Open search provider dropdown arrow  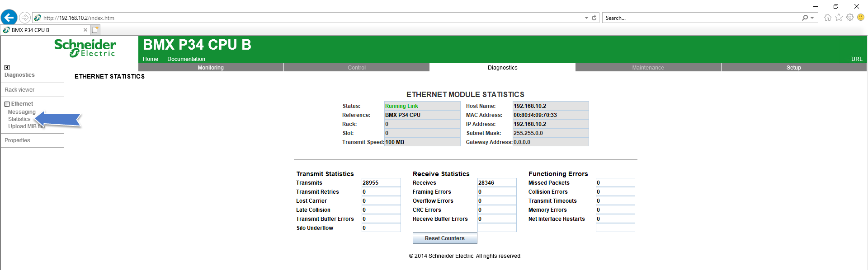[812, 18]
